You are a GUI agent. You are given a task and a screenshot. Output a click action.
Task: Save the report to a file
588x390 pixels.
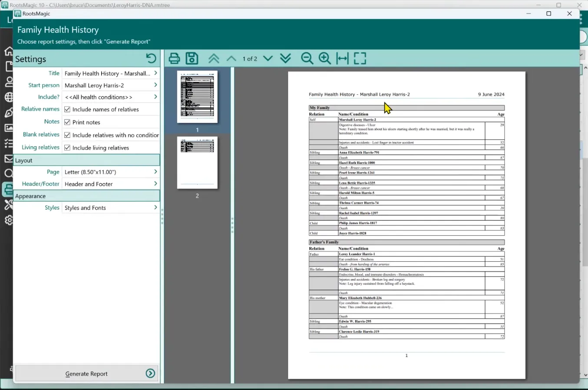[x=192, y=58]
